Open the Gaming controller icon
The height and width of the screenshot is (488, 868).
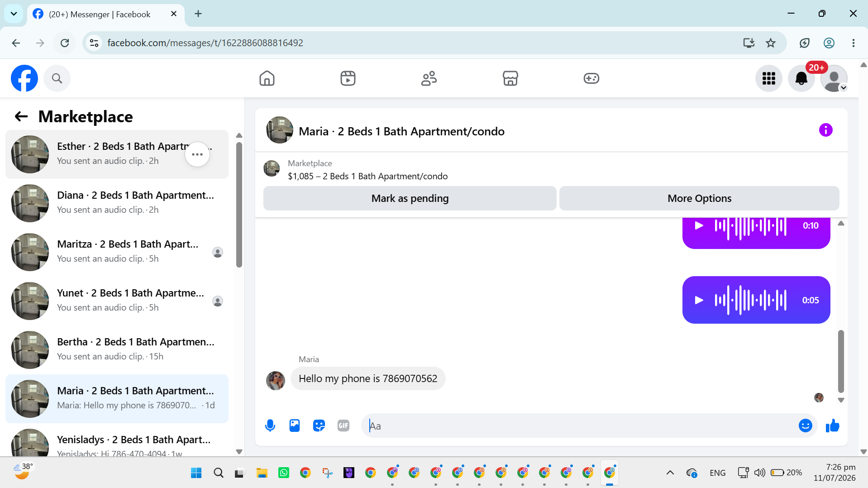pyautogui.click(x=591, y=78)
